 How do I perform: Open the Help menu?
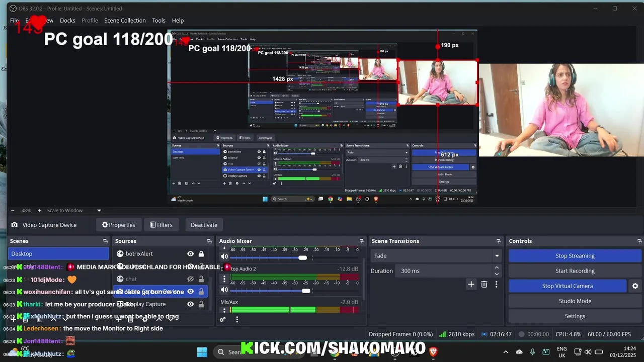(x=178, y=21)
